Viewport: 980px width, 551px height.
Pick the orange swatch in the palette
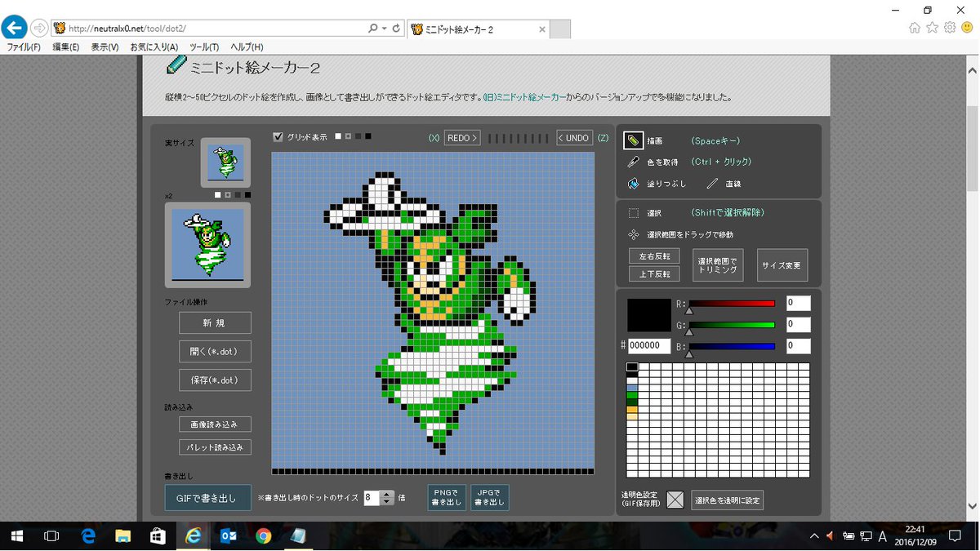tap(632, 409)
